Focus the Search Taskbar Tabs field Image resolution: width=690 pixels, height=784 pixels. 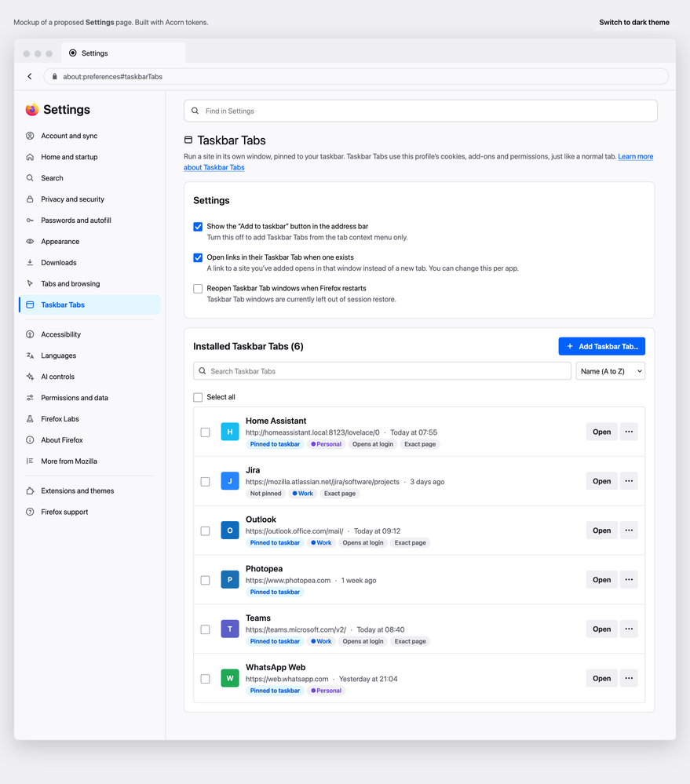point(382,371)
